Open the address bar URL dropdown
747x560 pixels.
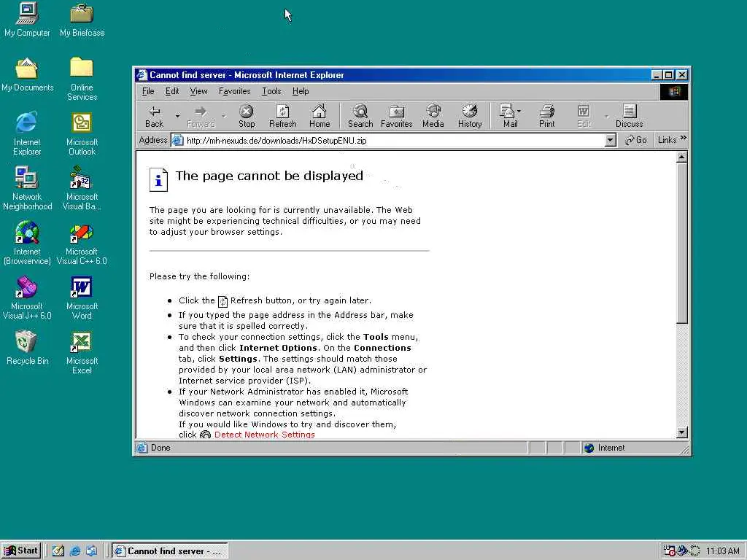tap(611, 140)
